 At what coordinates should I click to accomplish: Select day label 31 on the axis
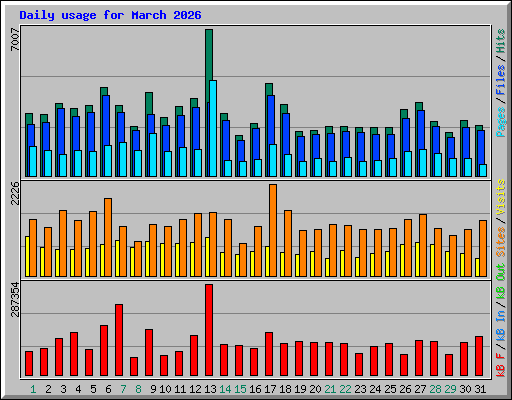pyautogui.click(x=480, y=389)
